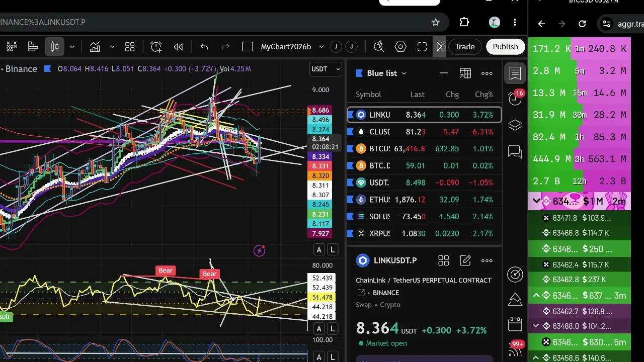This screenshot has width=644, height=362.
Task: Open browser profile avatar
Action: click(x=494, y=22)
